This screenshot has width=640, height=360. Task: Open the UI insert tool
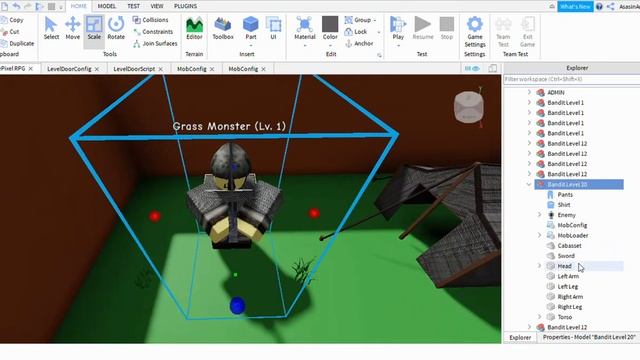pyautogui.click(x=273, y=28)
